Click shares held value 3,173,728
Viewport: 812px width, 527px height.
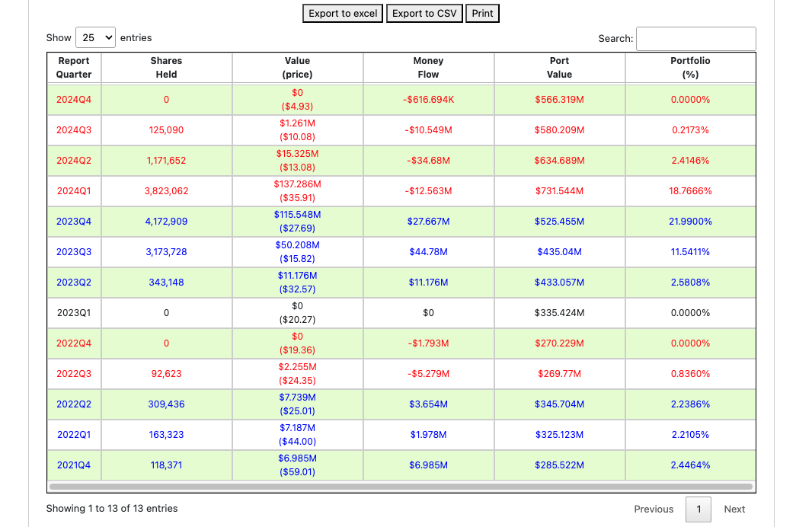pos(166,252)
